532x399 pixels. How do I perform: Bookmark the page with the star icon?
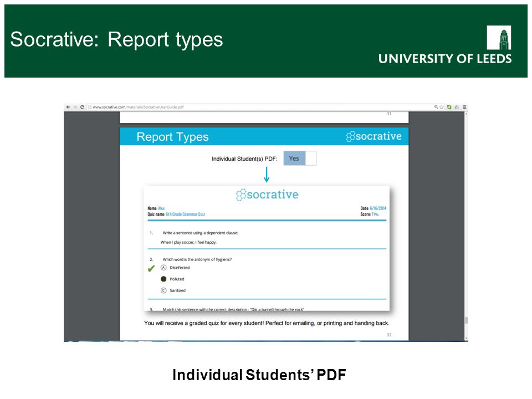pos(442,107)
